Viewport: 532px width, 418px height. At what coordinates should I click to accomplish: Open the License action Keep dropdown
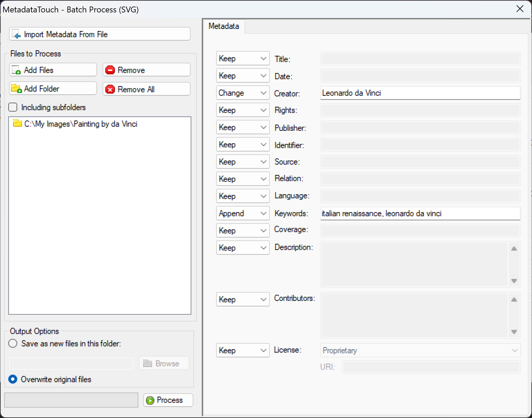(243, 351)
